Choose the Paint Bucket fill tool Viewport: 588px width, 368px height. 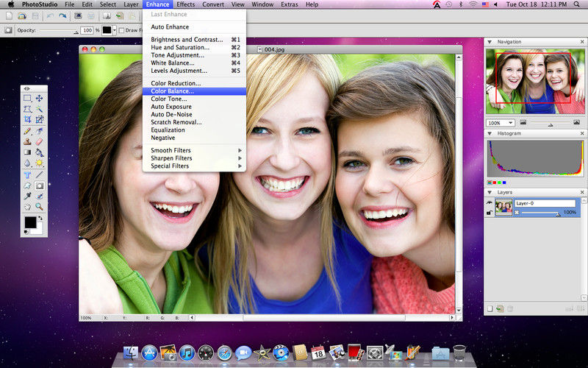pos(39,152)
